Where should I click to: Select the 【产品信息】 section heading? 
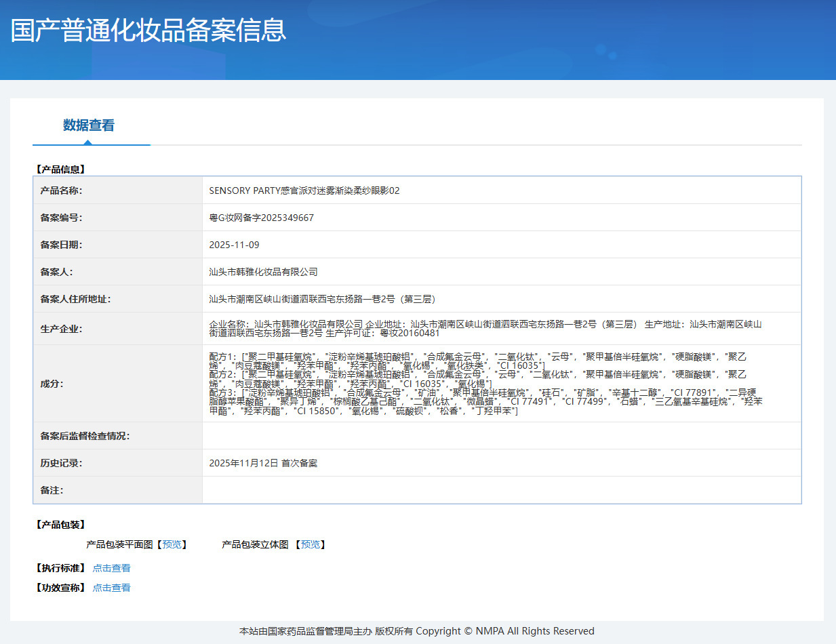pos(60,169)
